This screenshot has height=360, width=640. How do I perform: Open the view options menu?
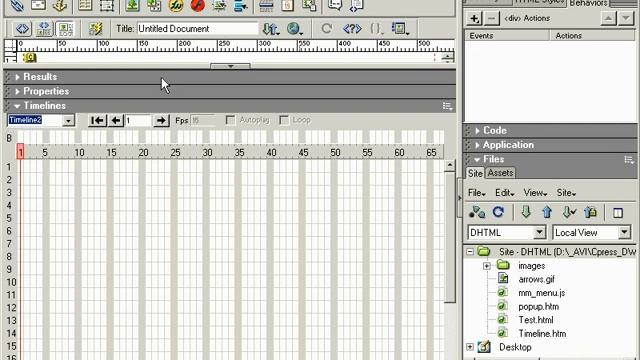point(400,29)
